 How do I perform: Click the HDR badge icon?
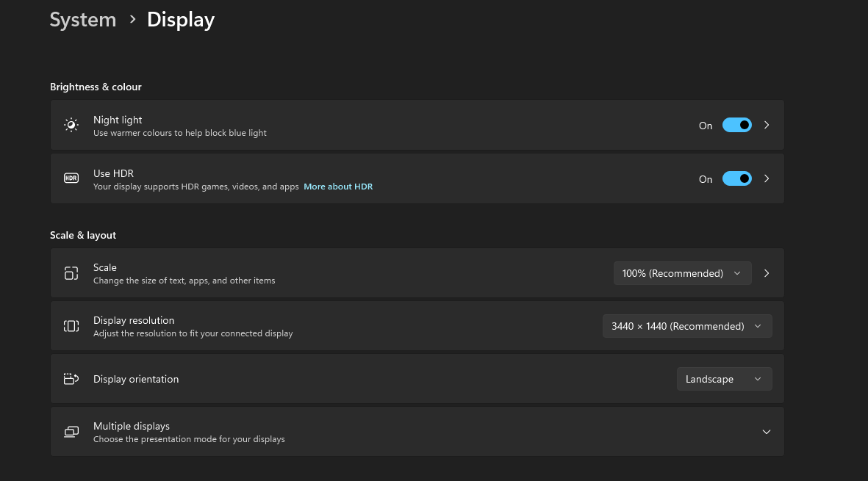[71, 178]
